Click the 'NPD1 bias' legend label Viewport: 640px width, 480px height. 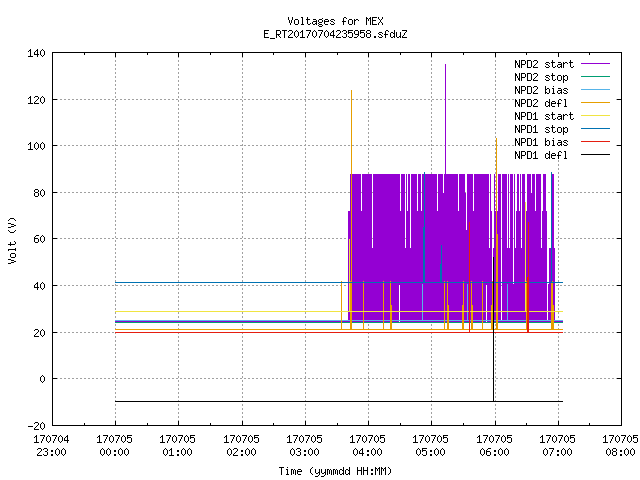click(541, 142)
